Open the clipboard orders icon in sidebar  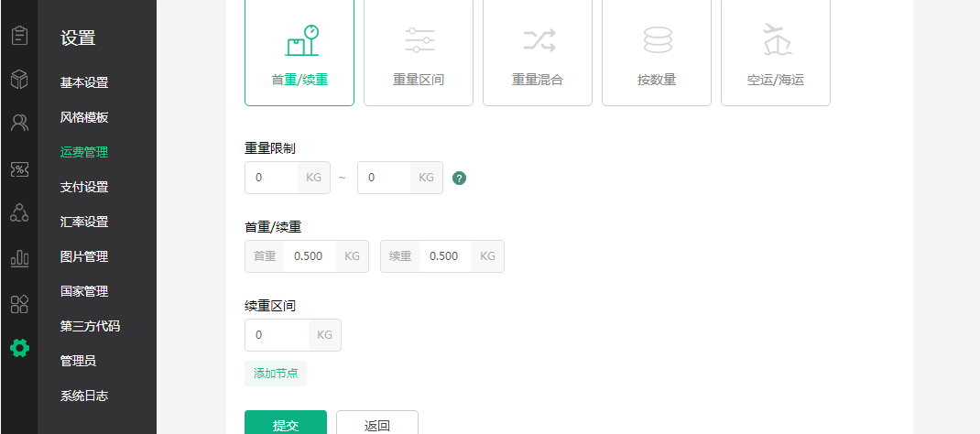click(19, 35)
